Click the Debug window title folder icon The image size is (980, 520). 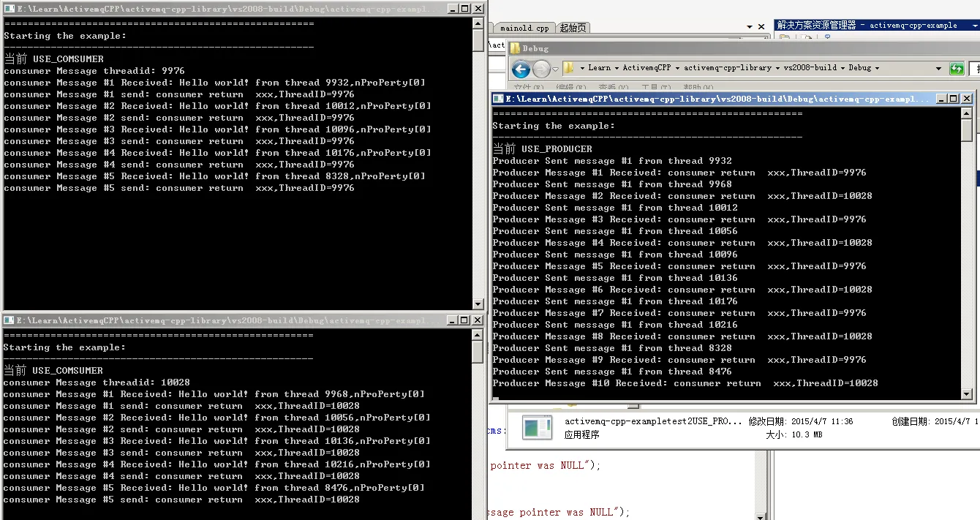click(x=515, y=48)
